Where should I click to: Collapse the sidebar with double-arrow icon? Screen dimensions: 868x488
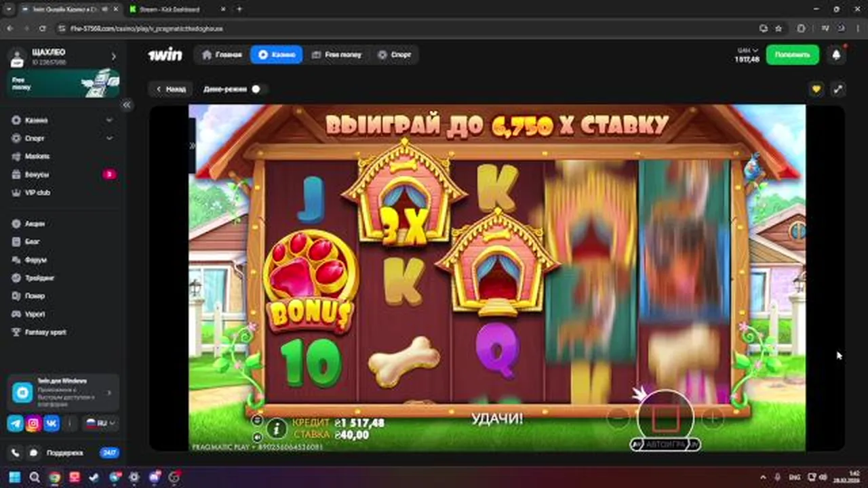pyautogui.click(x=126, y=105)
